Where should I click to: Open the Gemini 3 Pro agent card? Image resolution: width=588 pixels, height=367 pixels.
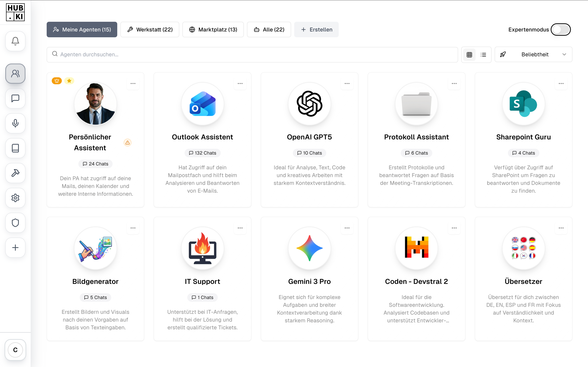click(x=309, y=279)
